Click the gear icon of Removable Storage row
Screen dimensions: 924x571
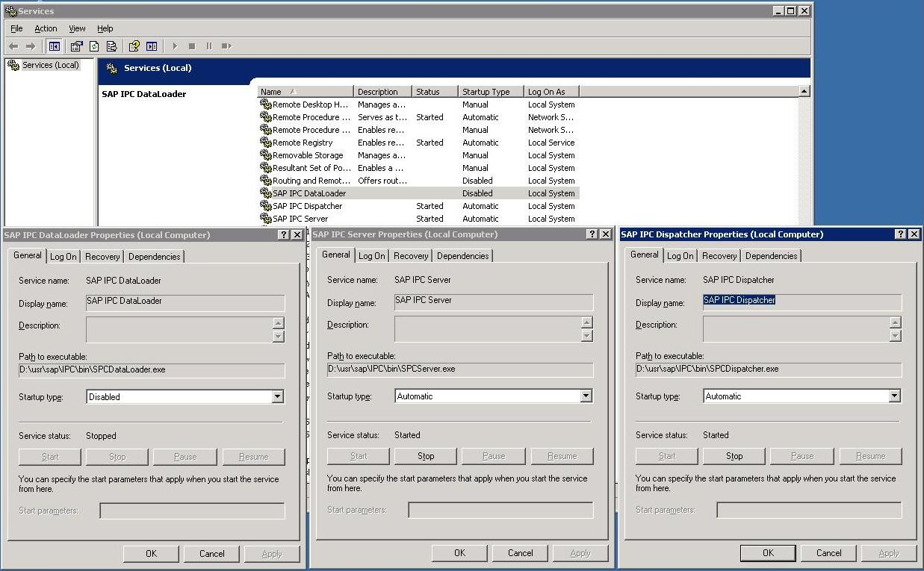tap(265, 155)
